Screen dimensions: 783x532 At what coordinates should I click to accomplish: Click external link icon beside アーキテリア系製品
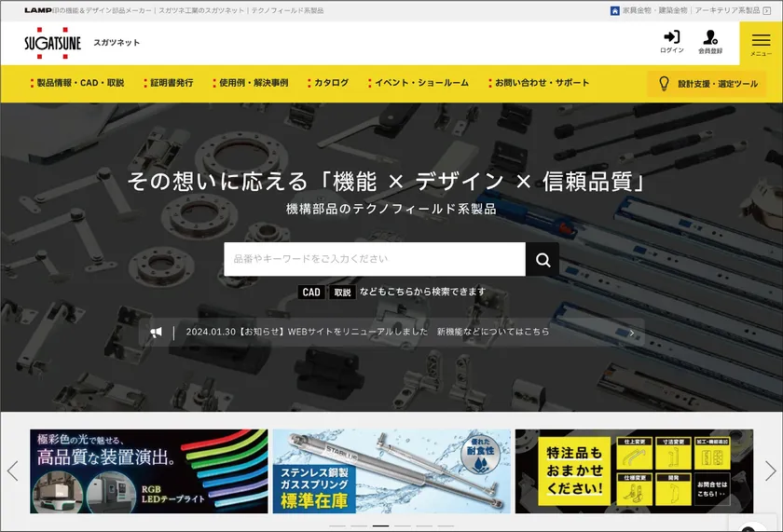click(x=766, y=10)
